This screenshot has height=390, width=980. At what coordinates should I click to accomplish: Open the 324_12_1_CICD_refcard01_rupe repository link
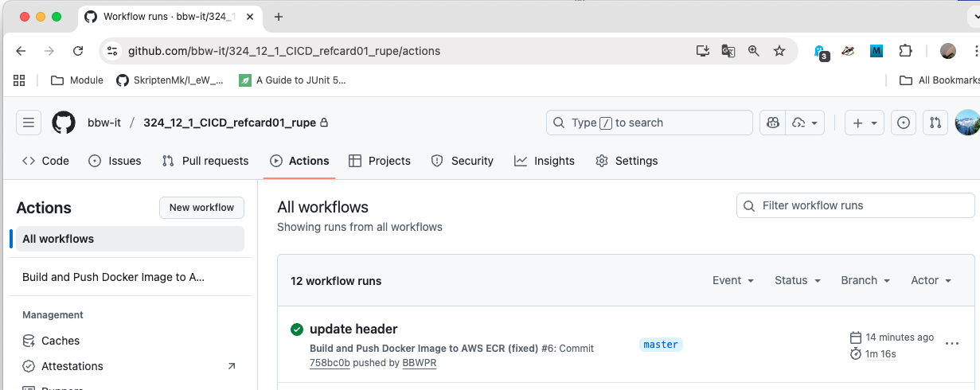coord(229,123)
